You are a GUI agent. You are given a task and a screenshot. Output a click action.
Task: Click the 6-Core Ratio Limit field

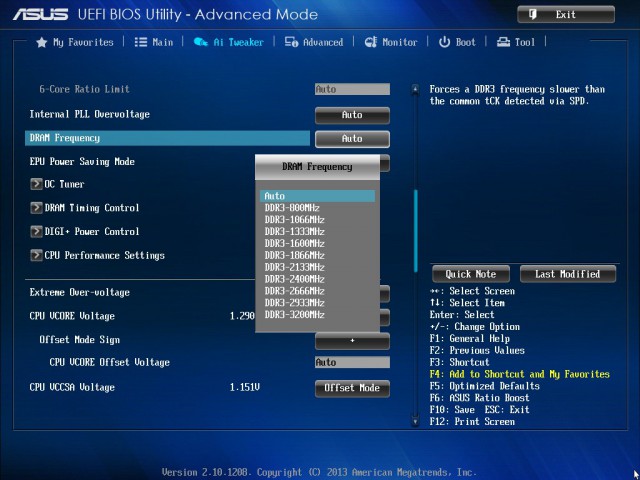click(352, 89)
